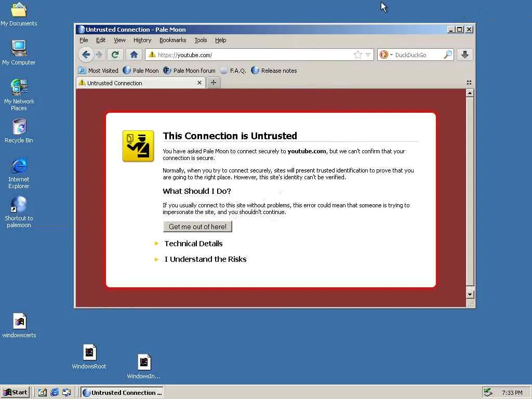
Task: Open the downloads arrow button
Action: point(465,55)
